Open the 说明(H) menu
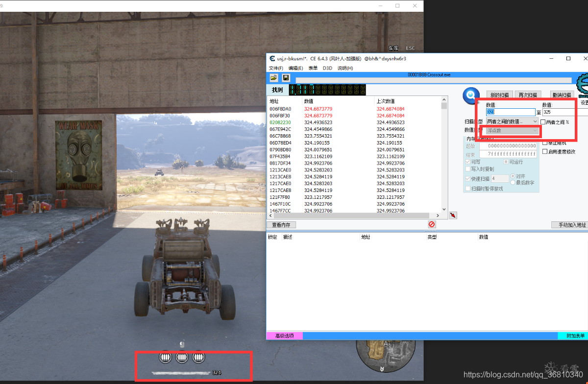 [345, 68]
